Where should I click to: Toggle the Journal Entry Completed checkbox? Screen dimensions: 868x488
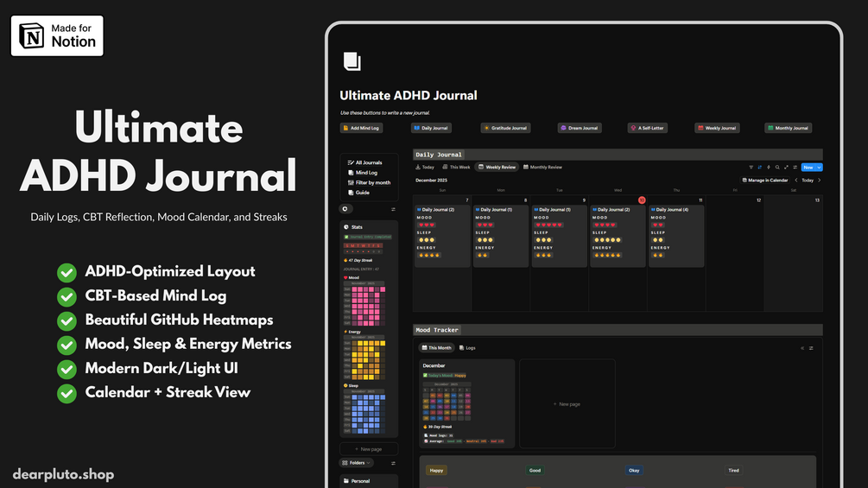(346, 237)
